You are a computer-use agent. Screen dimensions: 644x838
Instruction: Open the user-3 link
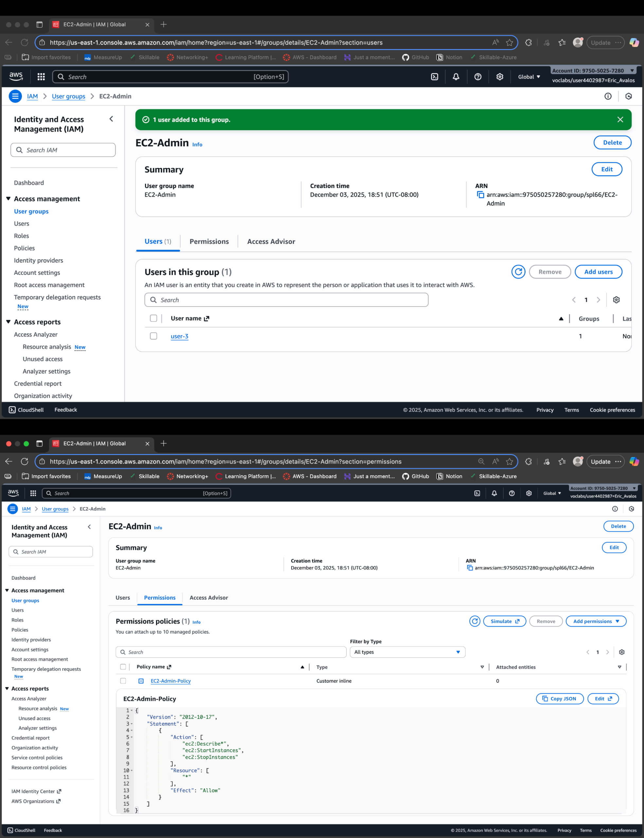(x=179, y=336)
